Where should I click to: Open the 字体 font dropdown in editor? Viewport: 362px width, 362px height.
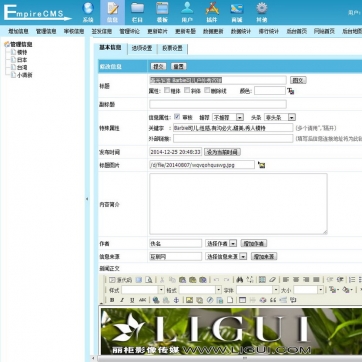(x=258, y=290)
